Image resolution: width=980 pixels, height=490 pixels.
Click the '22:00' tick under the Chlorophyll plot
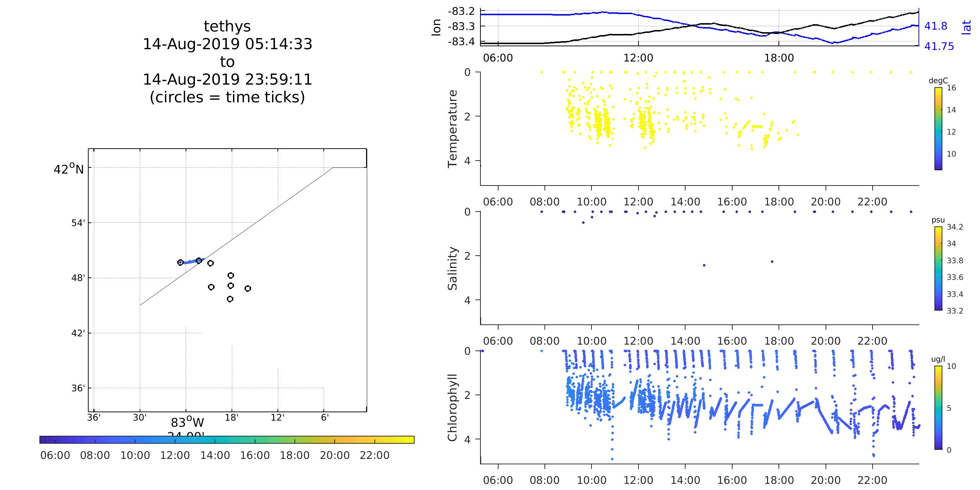pos(873,481)
